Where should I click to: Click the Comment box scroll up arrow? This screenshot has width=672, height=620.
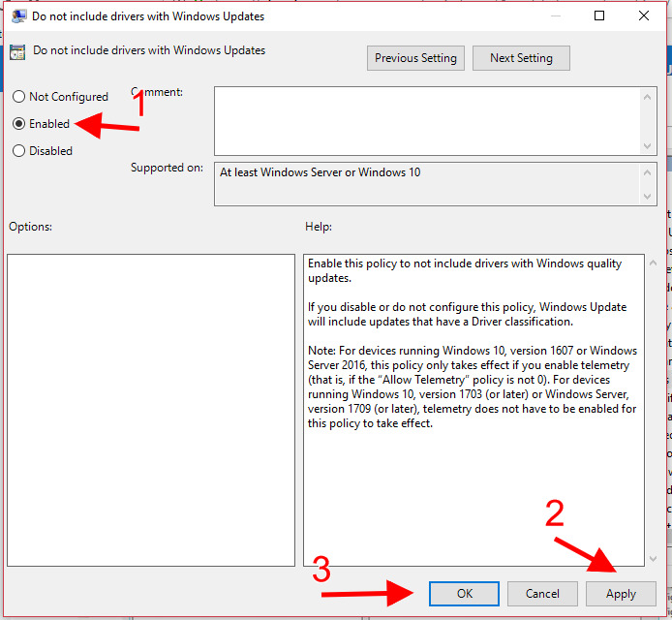(647, 97)
